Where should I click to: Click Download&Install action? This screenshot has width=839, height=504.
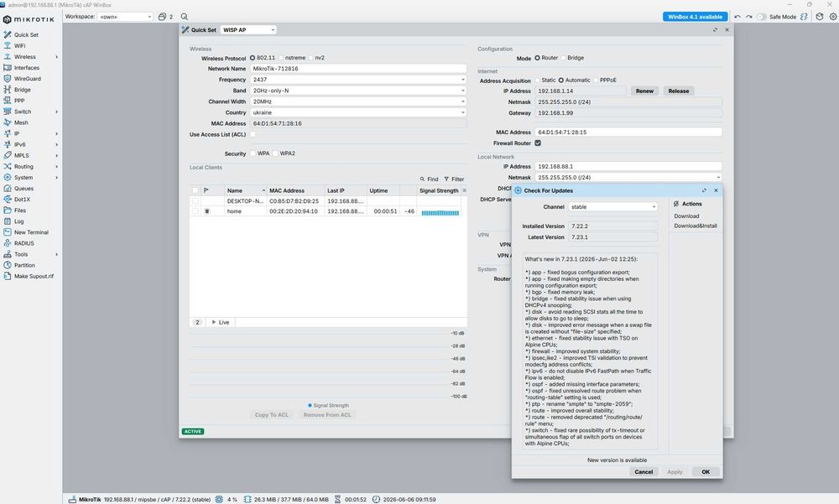pyautogui.click(x=695, y=226)
